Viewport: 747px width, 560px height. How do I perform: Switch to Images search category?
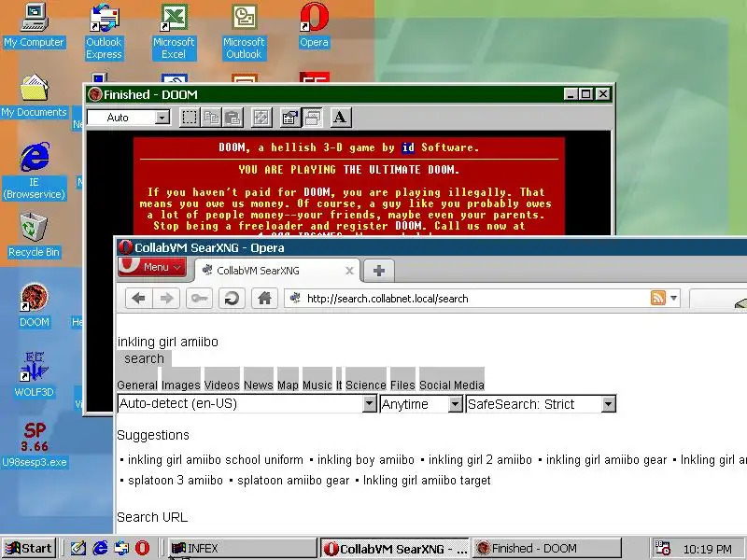coord(181,385)
